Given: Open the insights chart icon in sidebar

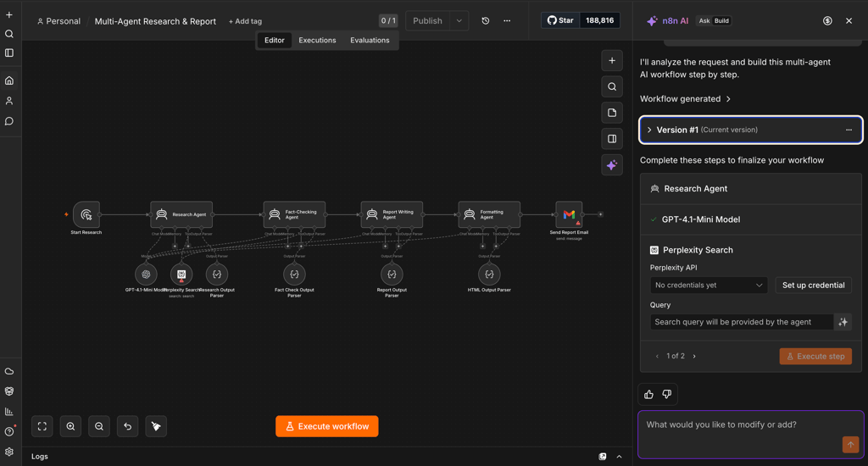Looking at the screenshot, I should click(x=8, y=411).
